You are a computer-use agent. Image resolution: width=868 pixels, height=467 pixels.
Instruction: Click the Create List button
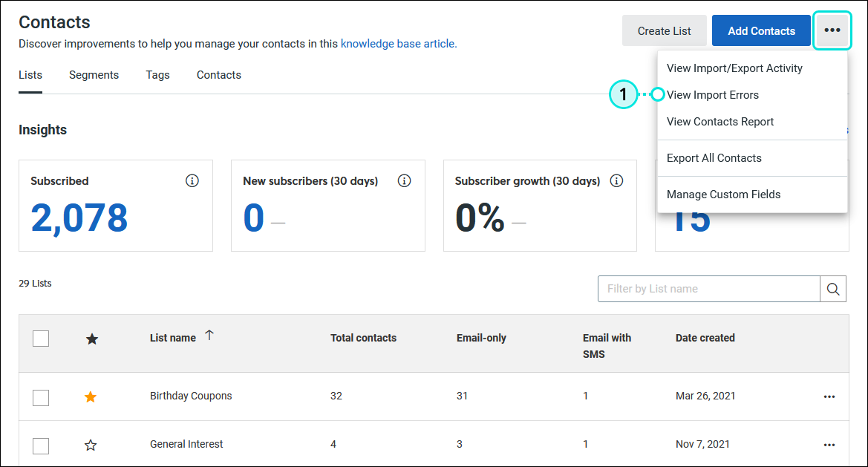point(665,30)
